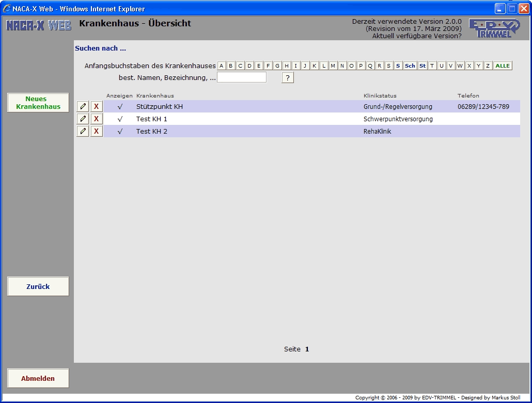532x403 pixels.
Task: Filter hospitals starting with N
Action: (x=342, y=66)
